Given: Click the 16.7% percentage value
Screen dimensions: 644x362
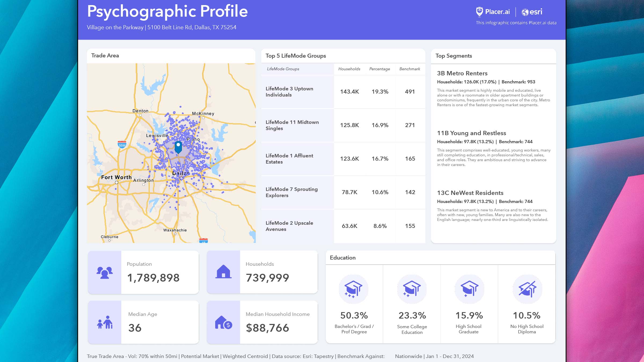Looking at the screenshot, I should tap(380, 159).
